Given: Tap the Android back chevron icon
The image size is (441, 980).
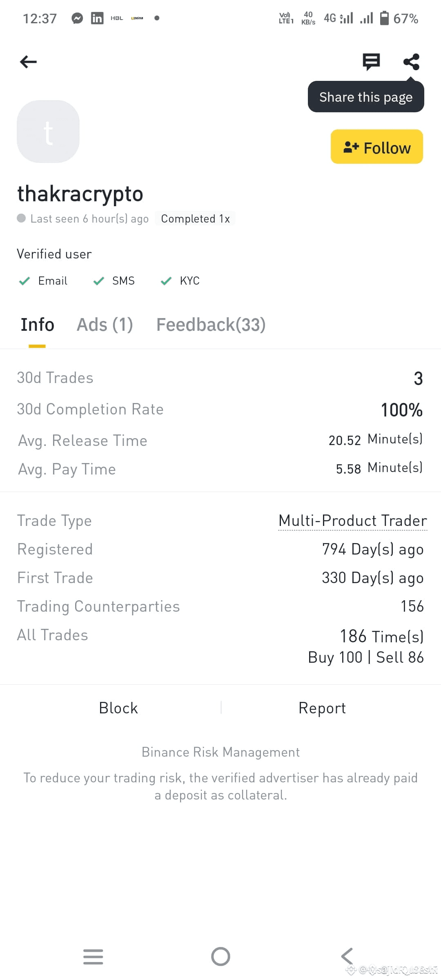Looking at the screenshot, I should (x=347, y=956).
